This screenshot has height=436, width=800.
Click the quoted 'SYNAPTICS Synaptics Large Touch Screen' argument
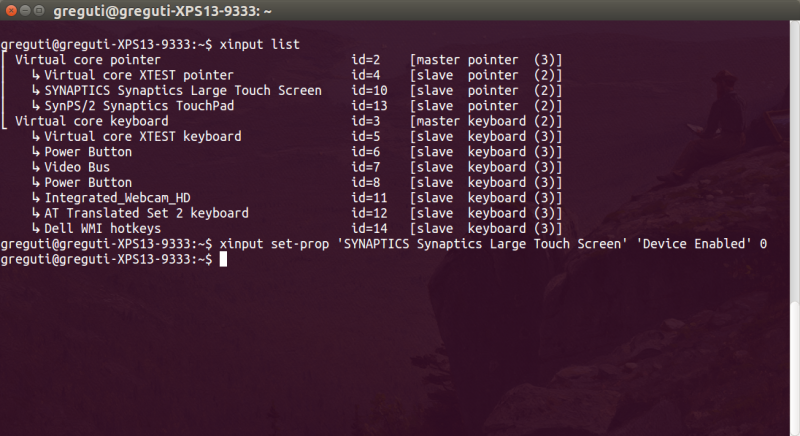click(482, 244)
